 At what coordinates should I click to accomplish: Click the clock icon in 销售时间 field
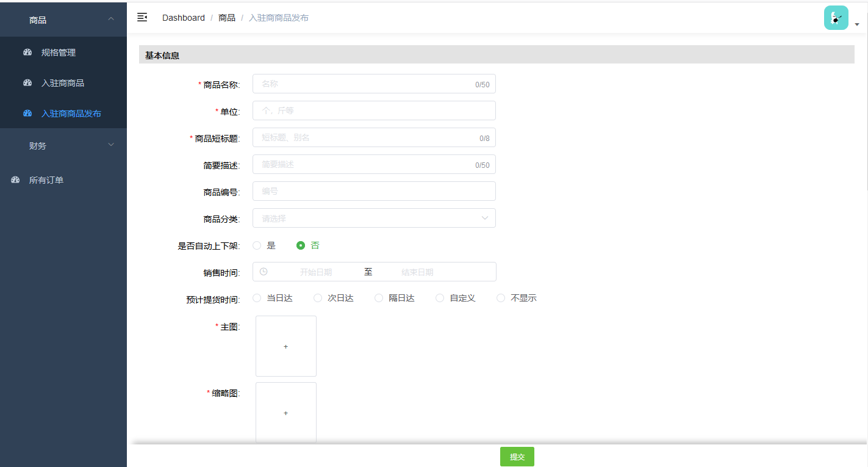[262, 271]
